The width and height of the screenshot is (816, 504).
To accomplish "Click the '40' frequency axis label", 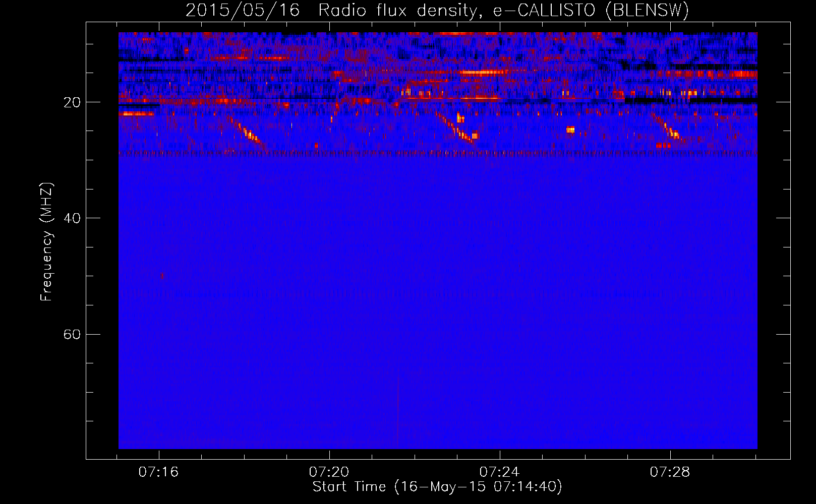I will [x=72, y=219].
